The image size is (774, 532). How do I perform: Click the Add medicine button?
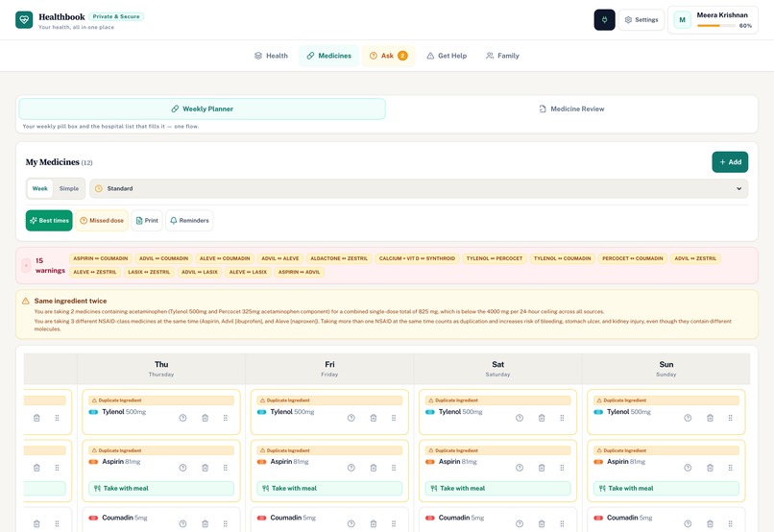730,162
